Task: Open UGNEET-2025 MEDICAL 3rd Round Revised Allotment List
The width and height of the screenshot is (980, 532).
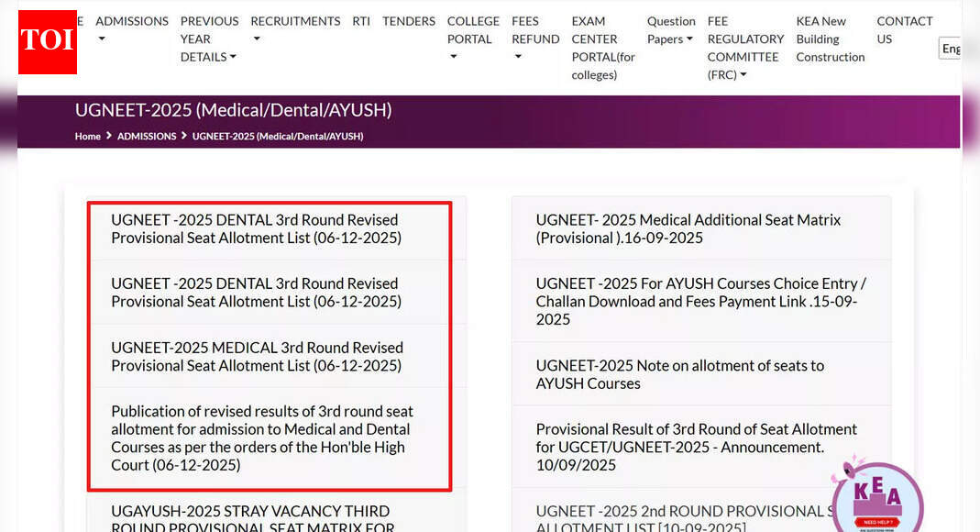Action: click(x=258, y=356)
